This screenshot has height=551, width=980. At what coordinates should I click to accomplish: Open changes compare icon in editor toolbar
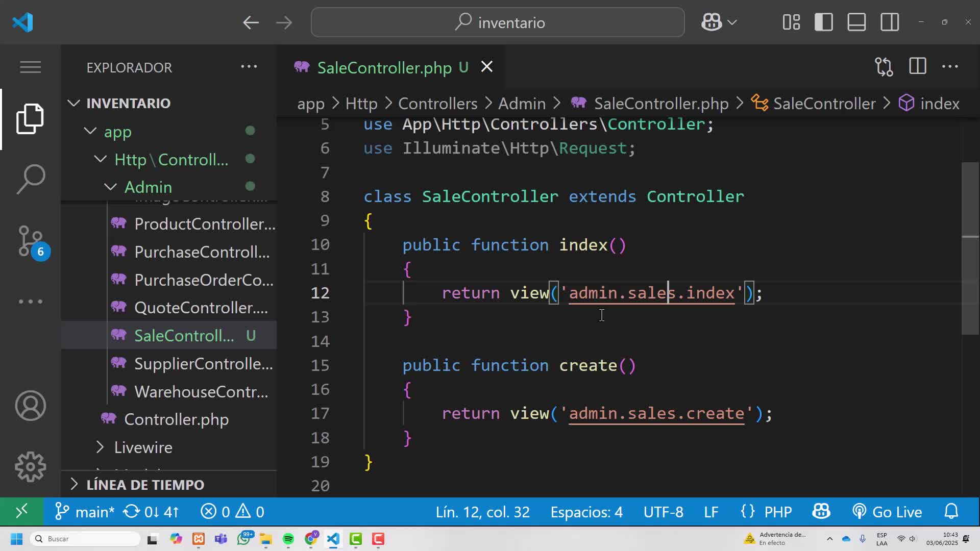coord(884,67)
